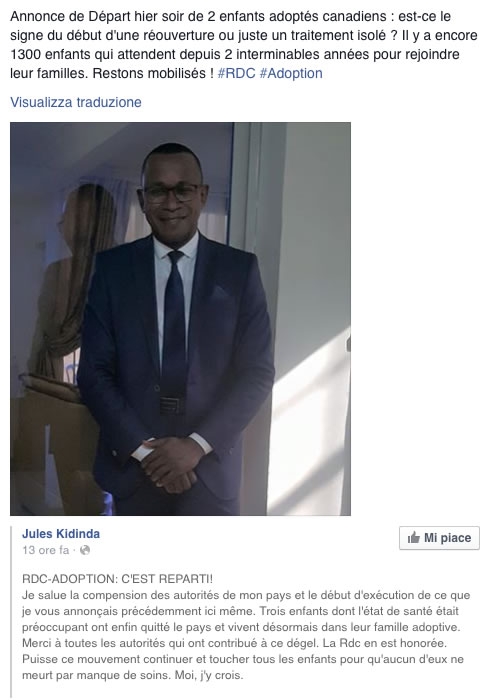Click the globe public-audience icon

85,550
